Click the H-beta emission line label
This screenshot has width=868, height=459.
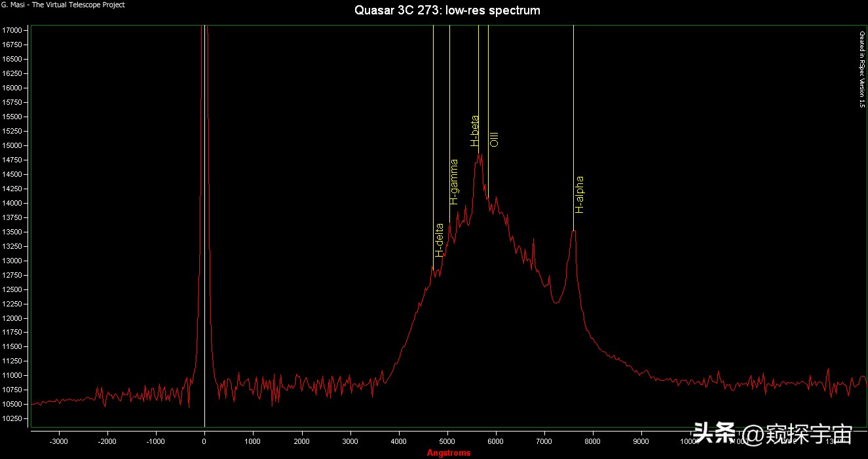point(475,130)
